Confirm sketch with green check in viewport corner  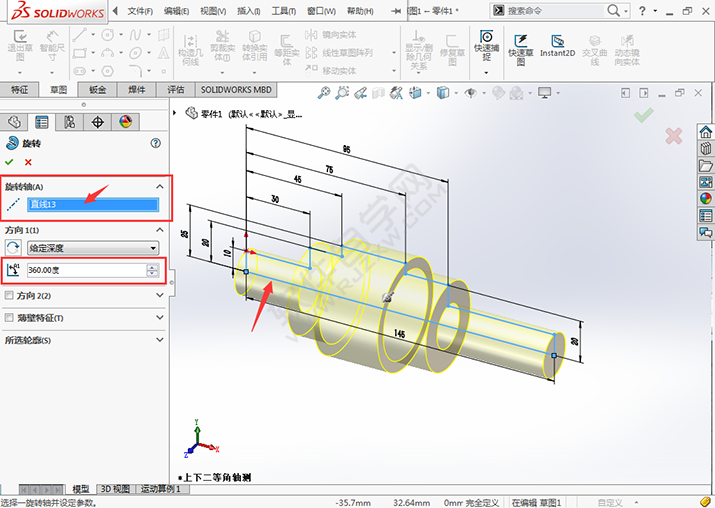(x=642, y=116)
